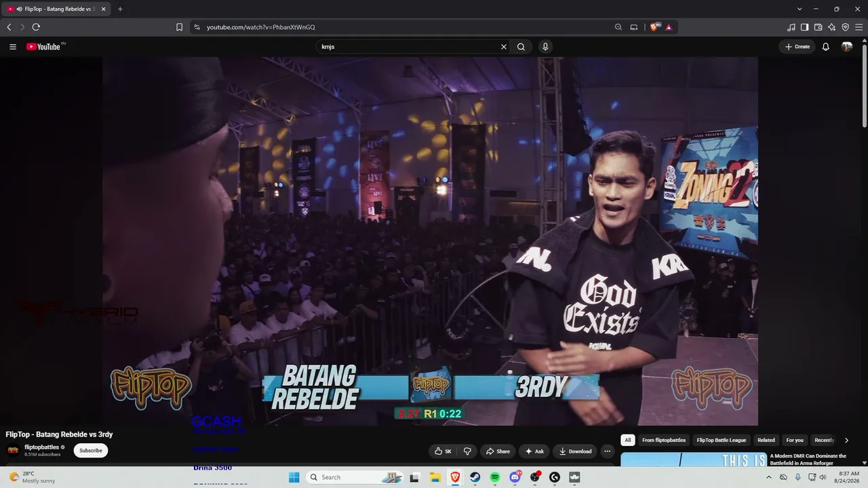
Task: Open Spotify from the taskbar
Action: point(495,477)
